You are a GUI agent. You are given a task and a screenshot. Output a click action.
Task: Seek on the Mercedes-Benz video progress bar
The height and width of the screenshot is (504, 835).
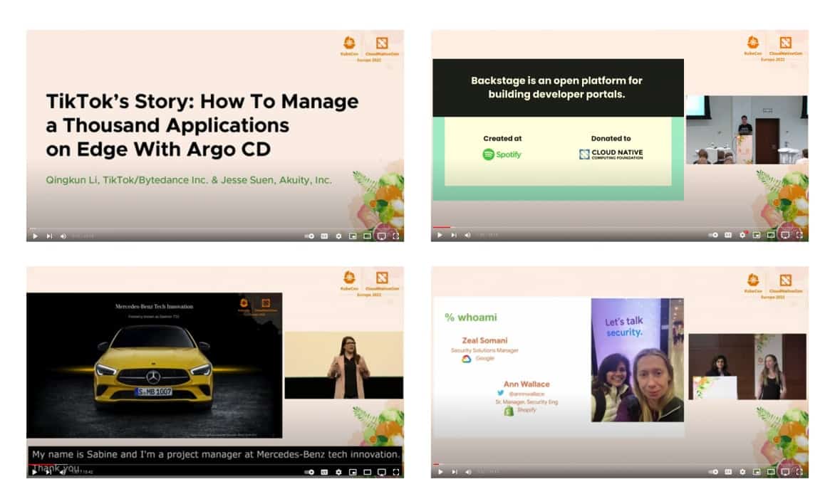coord(215,465)
